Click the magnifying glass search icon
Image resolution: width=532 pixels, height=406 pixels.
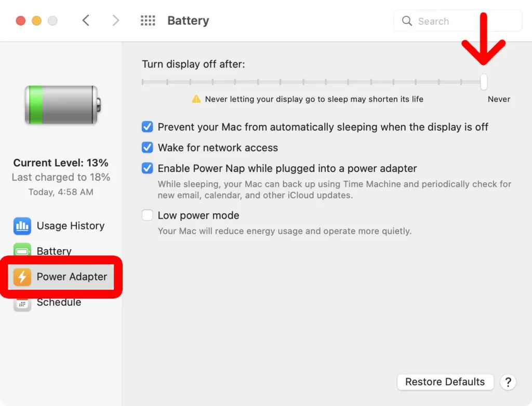point(407,21)
